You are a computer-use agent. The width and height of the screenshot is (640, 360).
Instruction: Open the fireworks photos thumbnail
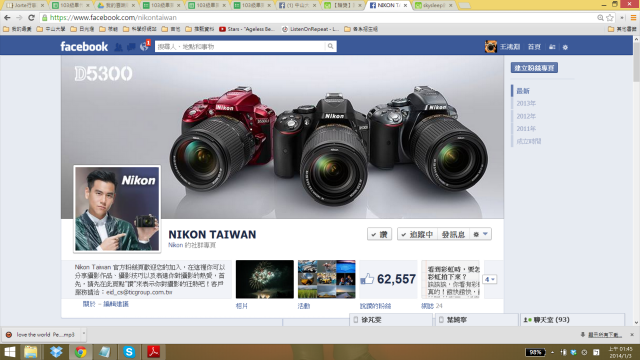pos(264,279)
